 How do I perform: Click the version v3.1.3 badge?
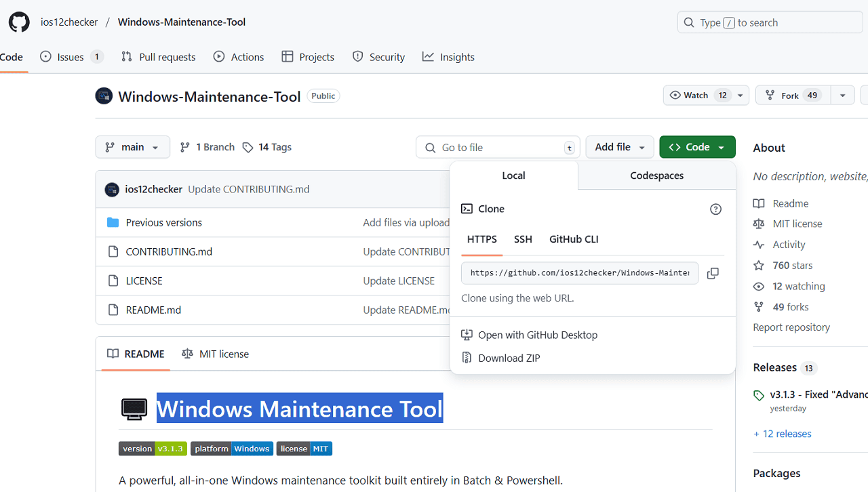tap(153, 449)
